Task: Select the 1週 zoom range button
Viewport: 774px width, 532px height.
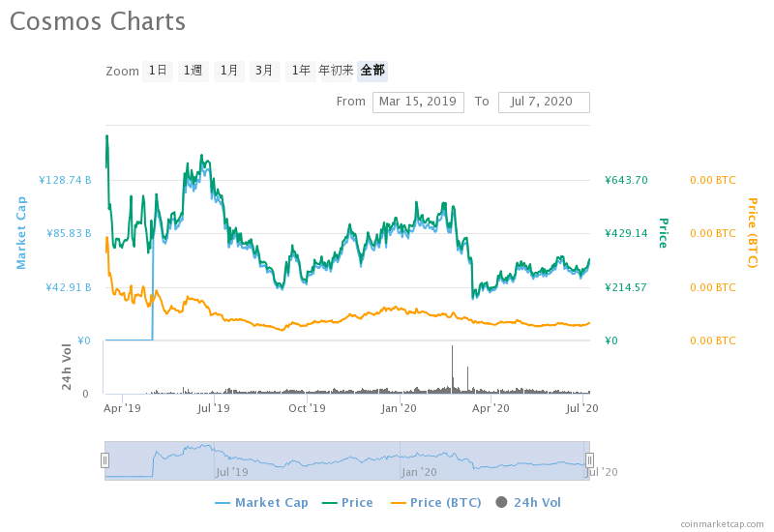Action: (193, 71)
